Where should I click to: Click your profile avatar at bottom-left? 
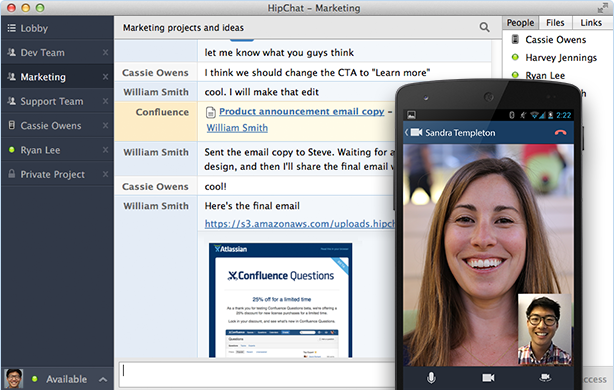[x=14, y=379]
